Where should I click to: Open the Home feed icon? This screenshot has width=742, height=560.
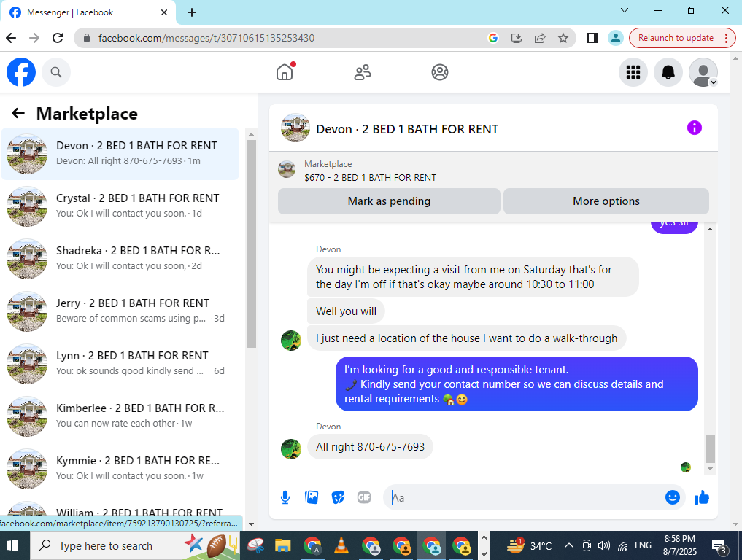285,72
